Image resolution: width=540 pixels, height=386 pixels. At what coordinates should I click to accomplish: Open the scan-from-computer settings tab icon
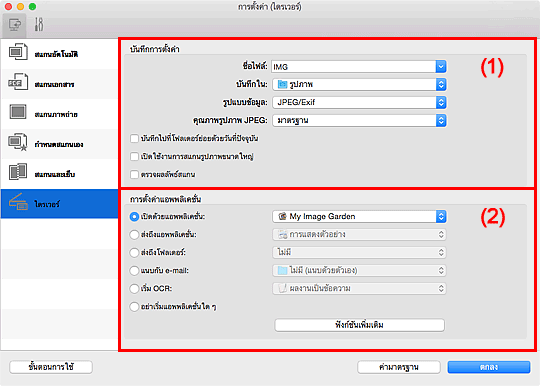point(14,25)
